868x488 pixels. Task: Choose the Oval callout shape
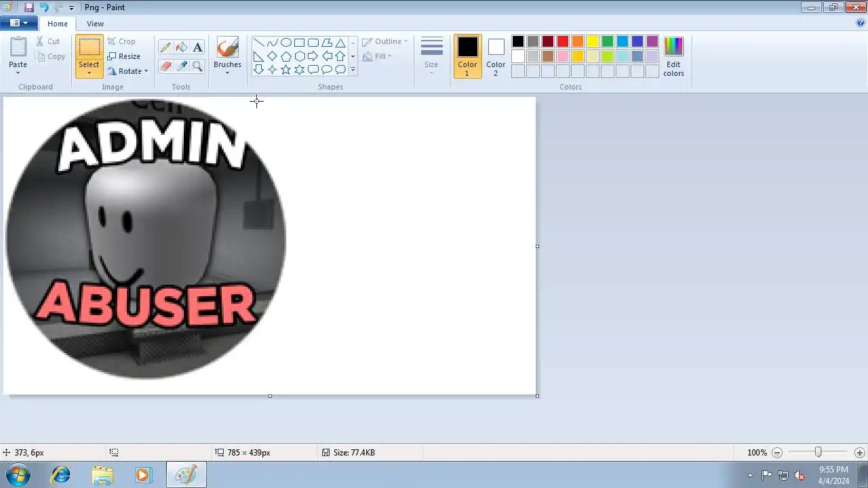[x=327, y=70]
